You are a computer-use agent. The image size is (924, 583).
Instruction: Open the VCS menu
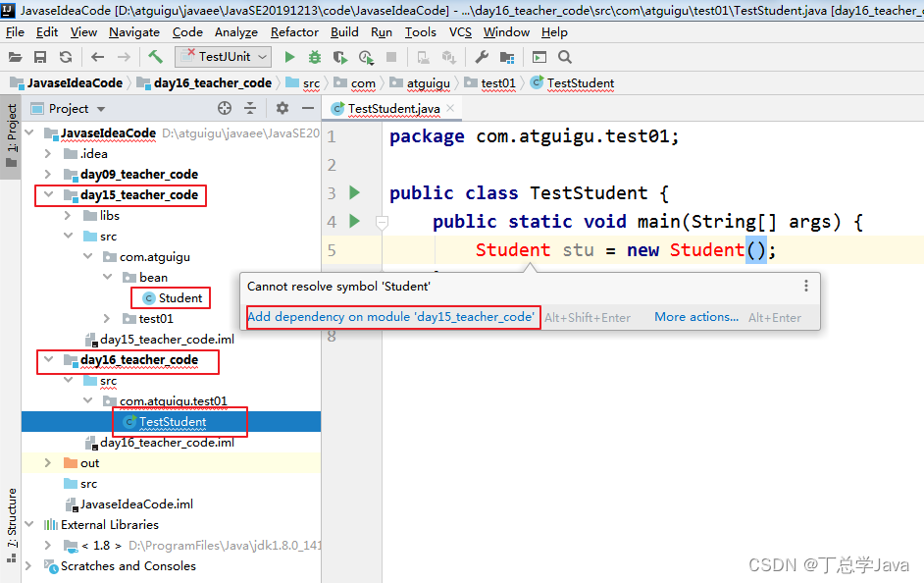coord(460,31)
